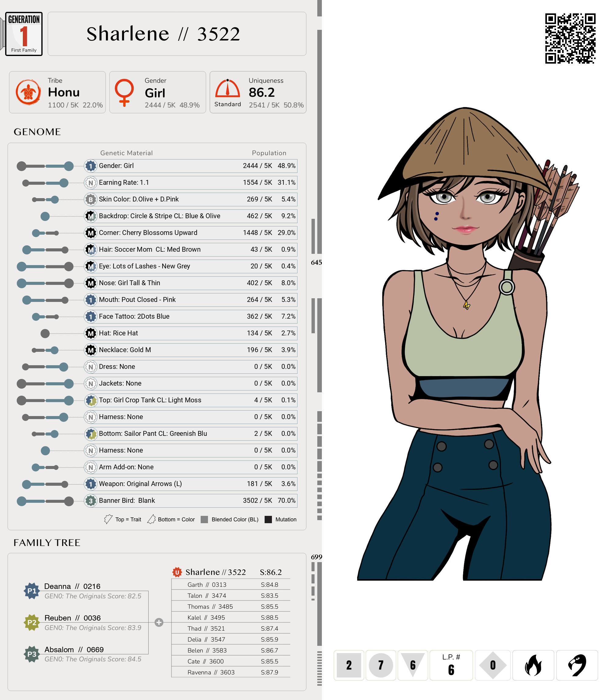The height and width of the screenshot is (700, 609).
Task: Click the P1 badge next to Deanna
Action: [32, 591]
